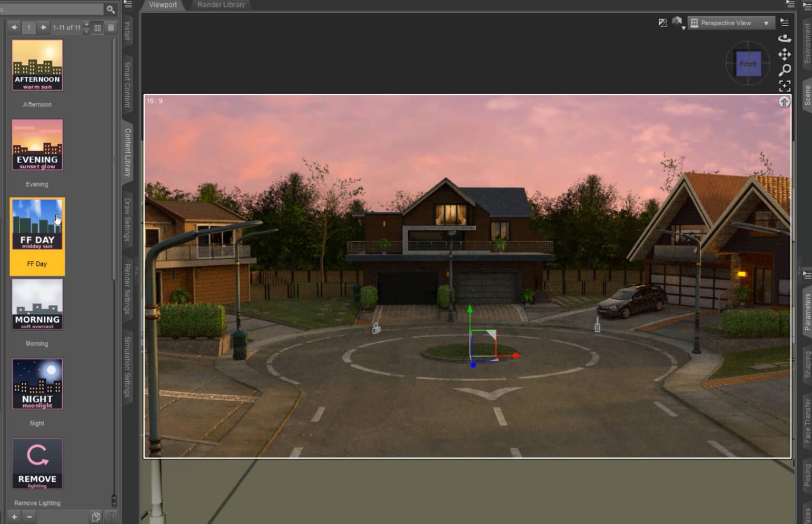This screenshot has width=812, height=524.
Task: Click the frame selection brackets icon
Action: 785,86
